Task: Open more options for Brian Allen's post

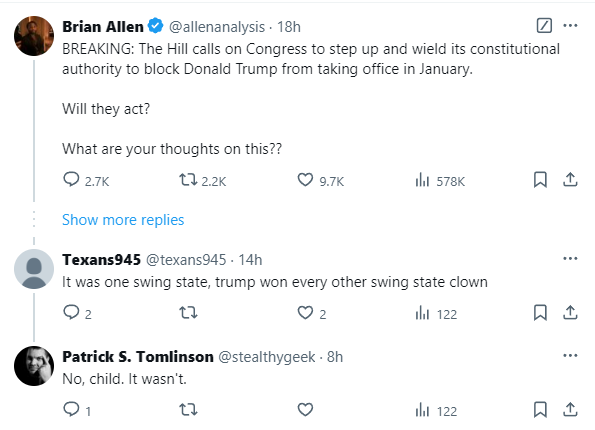Action: [x=570, y=26]
